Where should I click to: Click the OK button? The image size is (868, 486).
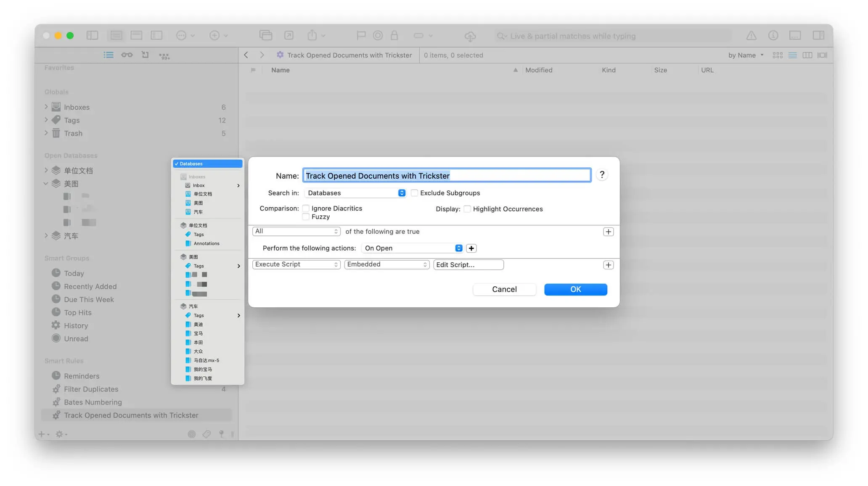coord(575,289)
